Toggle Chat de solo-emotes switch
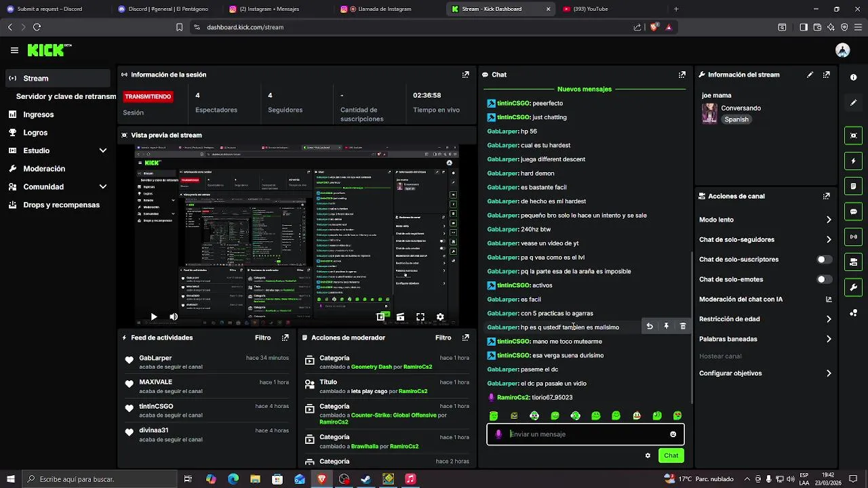 pyautogui.click(x=824, y=279)
